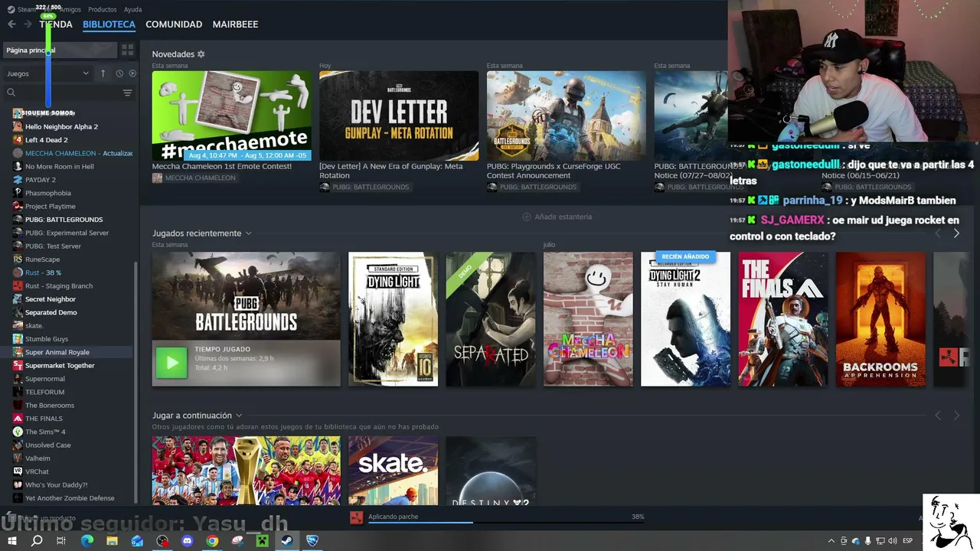The image size is (980, 551).
Task: Click the Añadir estantería button
Action: coord(557,217)
